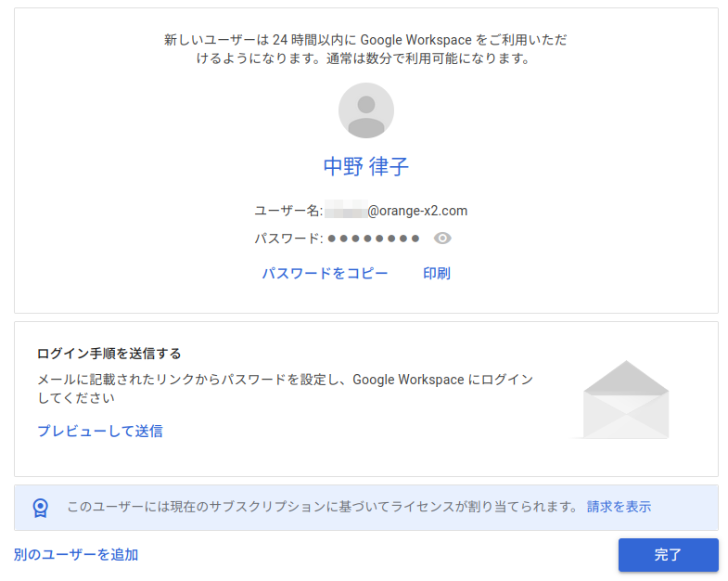Click the open envelope illustration
The height and width of the screenshot is (581, 728).
point(625,400)
